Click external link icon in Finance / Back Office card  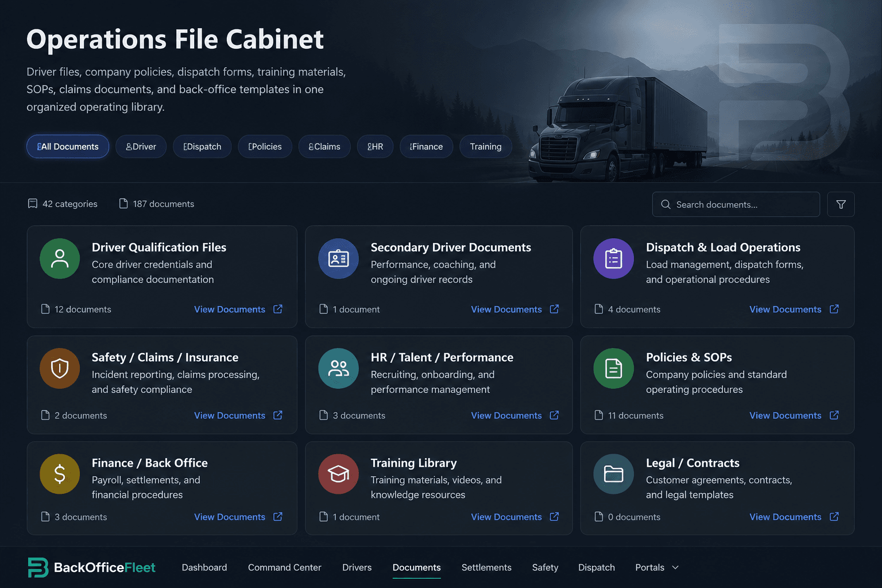(x=278, y=517)
